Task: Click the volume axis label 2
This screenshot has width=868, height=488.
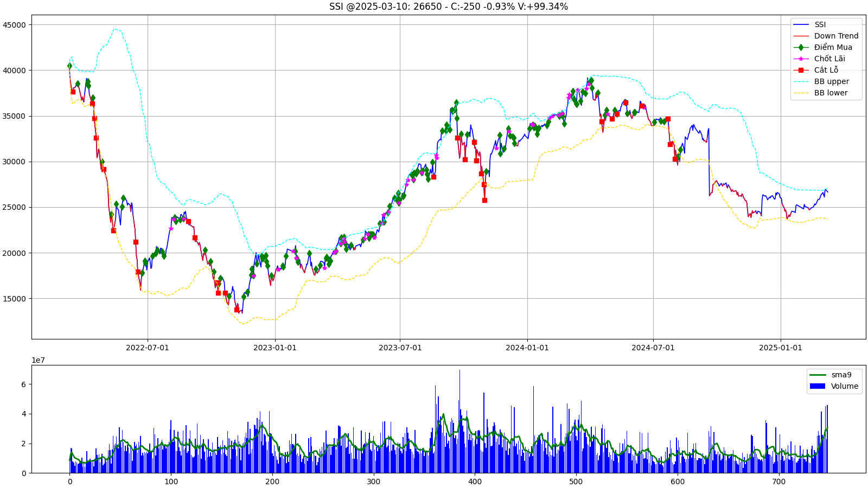Action: pos(23,444)
